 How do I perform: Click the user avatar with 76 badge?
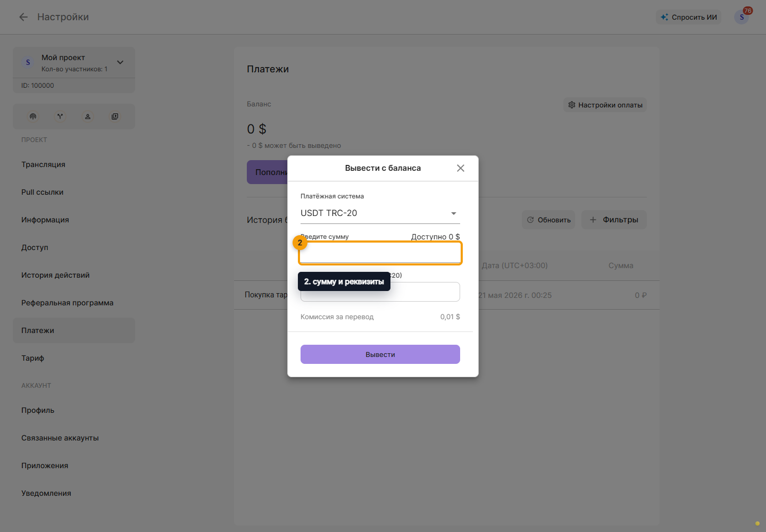pyautogui.click(x=742, y=17)
